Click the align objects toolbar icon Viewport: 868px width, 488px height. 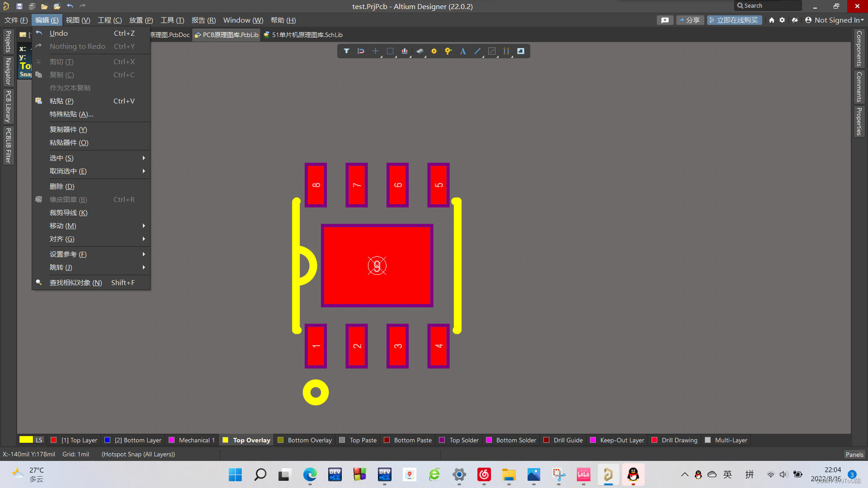point(405,51)
